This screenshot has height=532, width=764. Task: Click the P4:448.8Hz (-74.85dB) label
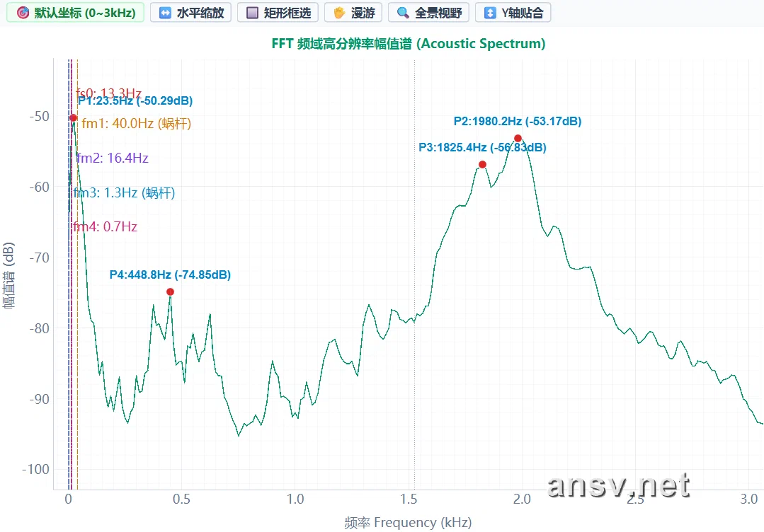(x=170, y=275)
